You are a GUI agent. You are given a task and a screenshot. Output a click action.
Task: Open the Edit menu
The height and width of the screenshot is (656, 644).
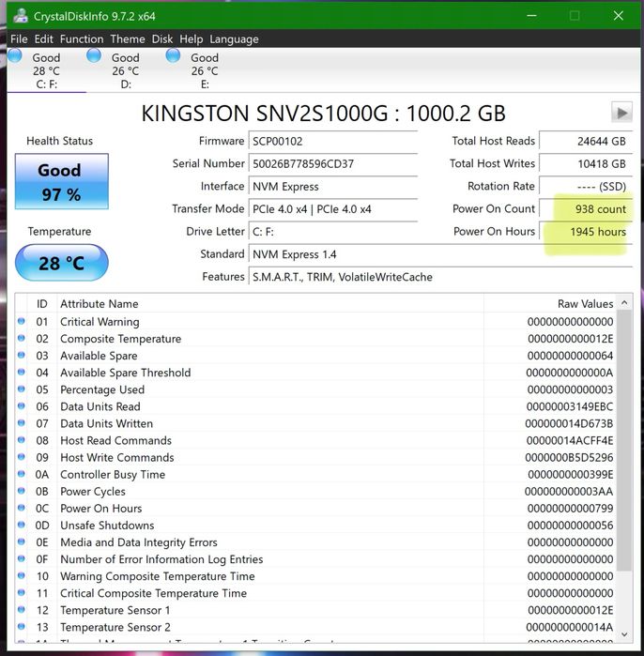[44, 38]
